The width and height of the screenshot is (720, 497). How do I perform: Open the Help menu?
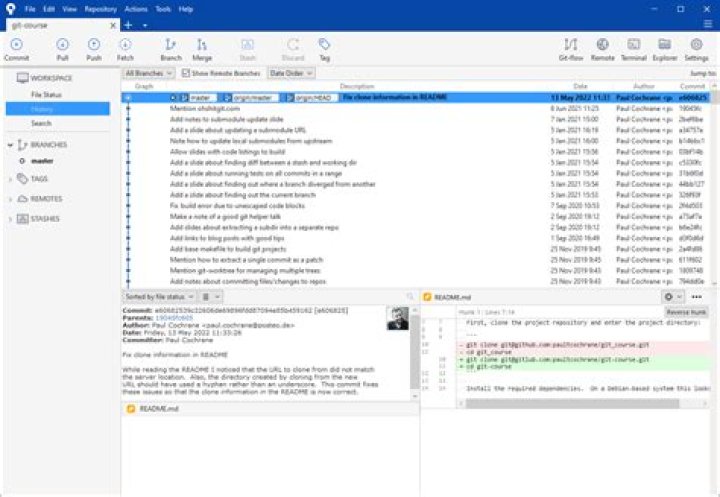coord(186,9)
